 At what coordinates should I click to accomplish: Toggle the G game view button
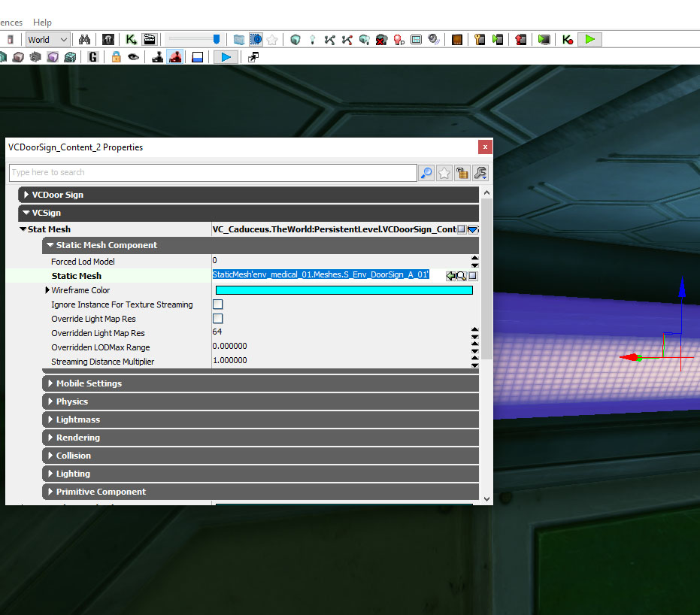[93, 57]
